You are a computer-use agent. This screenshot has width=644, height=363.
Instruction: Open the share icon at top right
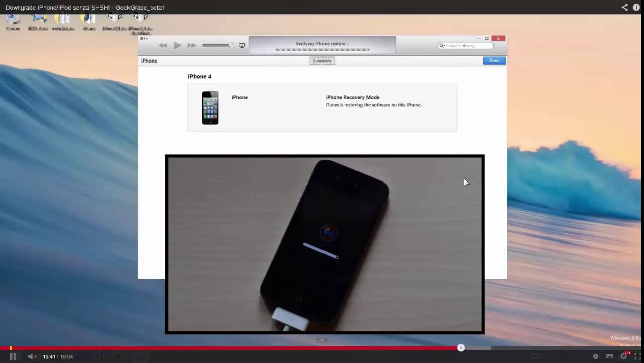click(625, 7)
